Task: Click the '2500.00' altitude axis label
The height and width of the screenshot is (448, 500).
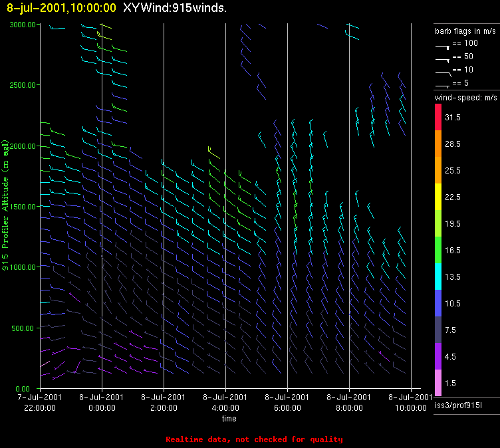Action: 23,85
